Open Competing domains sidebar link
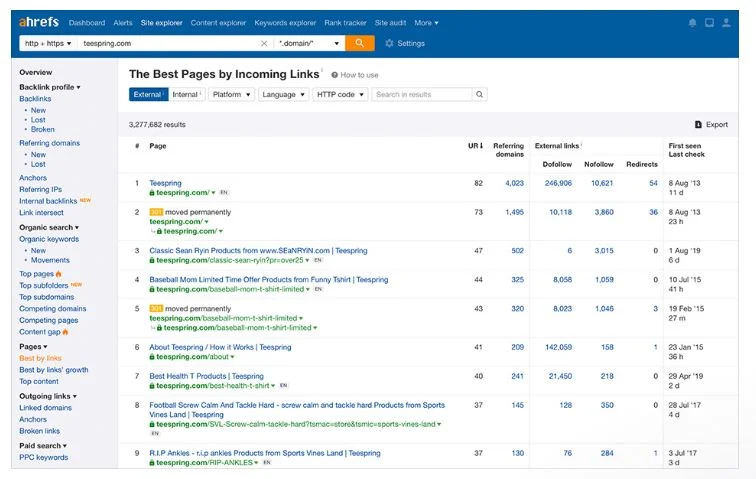This screenshot has height=479, width=756. click(53, 309)
